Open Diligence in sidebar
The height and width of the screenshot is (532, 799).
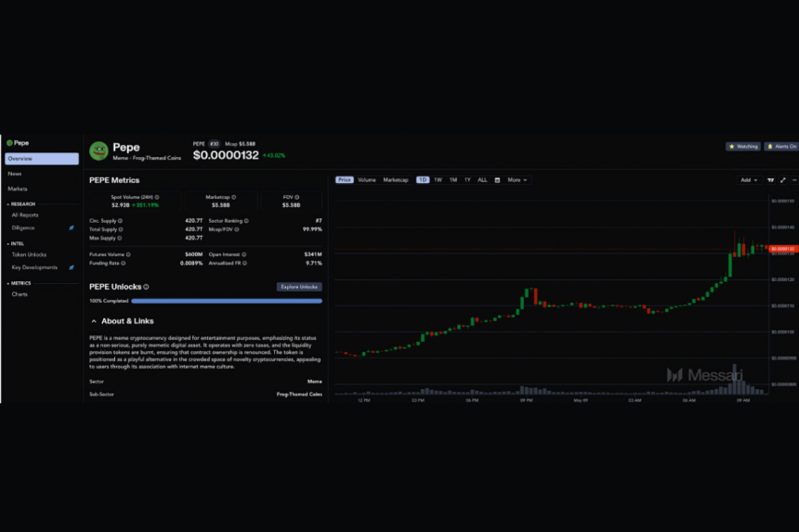(x=23, y=228)
